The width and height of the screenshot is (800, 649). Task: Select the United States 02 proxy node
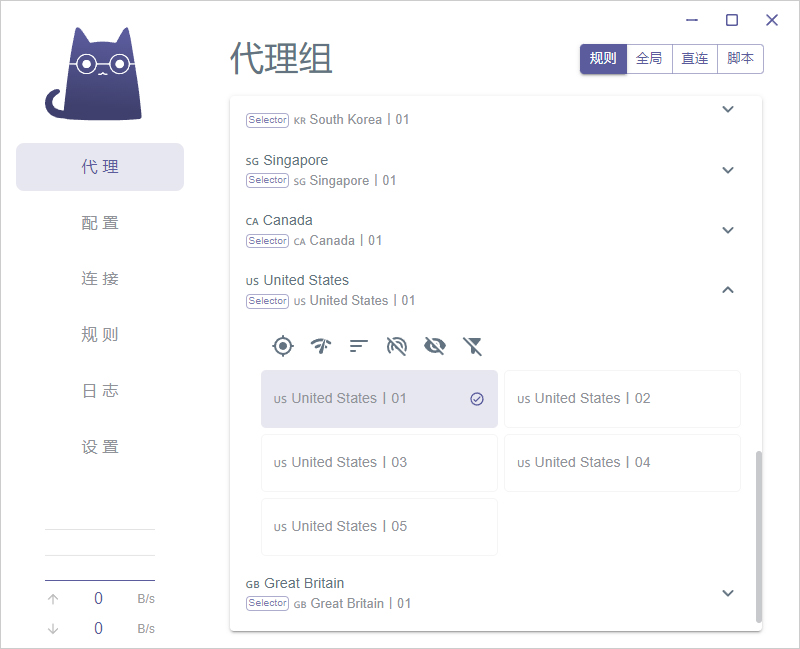(622, 399)
